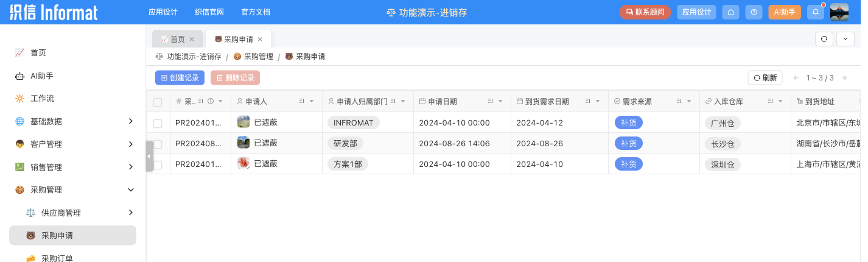This screenshot has height=262, width=868.
Task: Click the 刷新 button
Action: [x=765, y=78]
